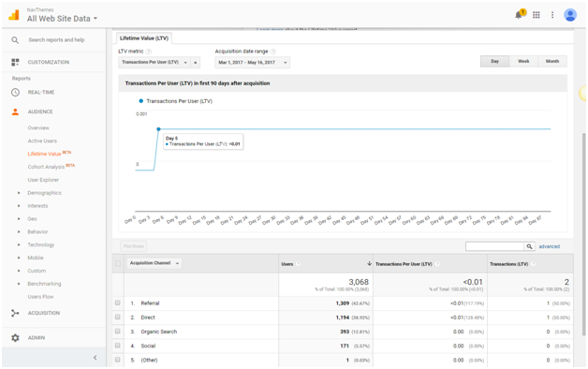
Task: Toggle the select-all checkbox in table header
Action: click(x=118, y=263)
